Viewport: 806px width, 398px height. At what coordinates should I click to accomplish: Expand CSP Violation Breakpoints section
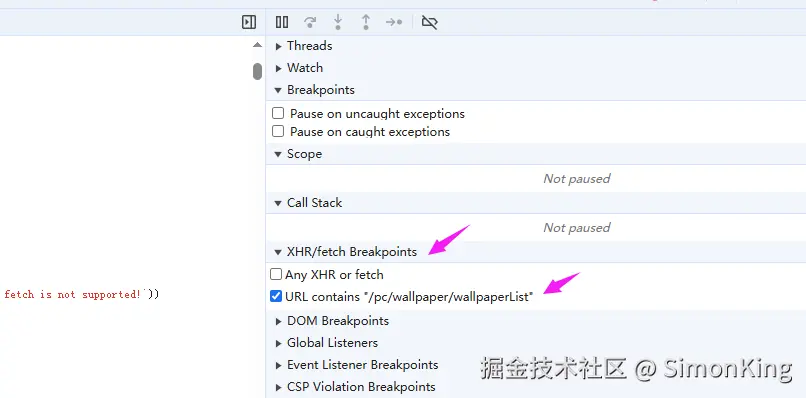click(x=279, y=387)
